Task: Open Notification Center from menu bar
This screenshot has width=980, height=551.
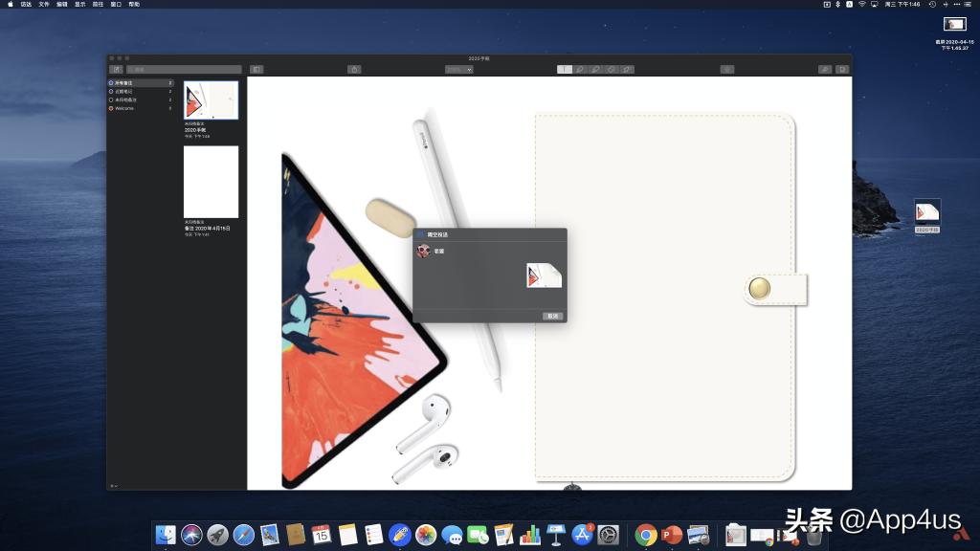Action: (968, 5)
